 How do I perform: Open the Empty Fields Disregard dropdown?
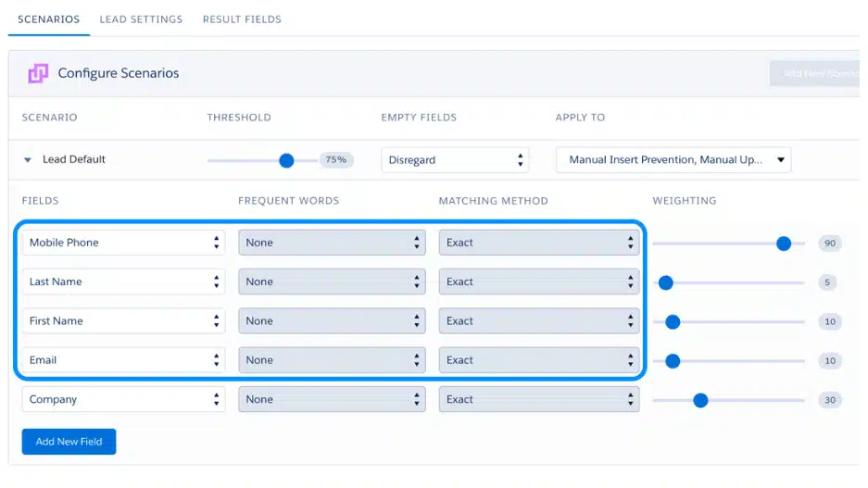click(x=455, y=160)
